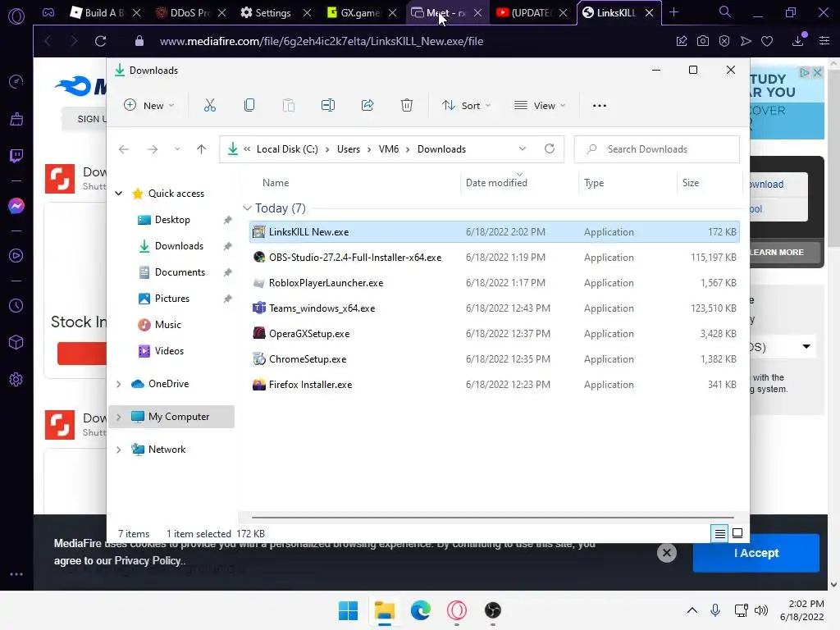840x630 pixels.
Task: Expand address bar history dropdown chevron
Action: click(523, 149)
